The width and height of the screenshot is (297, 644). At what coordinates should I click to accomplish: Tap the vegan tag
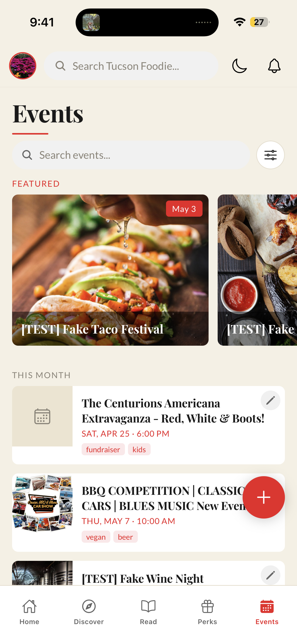96,537
